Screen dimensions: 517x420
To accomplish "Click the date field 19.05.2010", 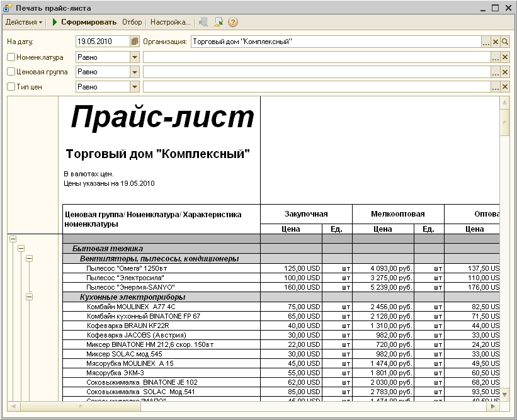I will (x=103, y=42).
